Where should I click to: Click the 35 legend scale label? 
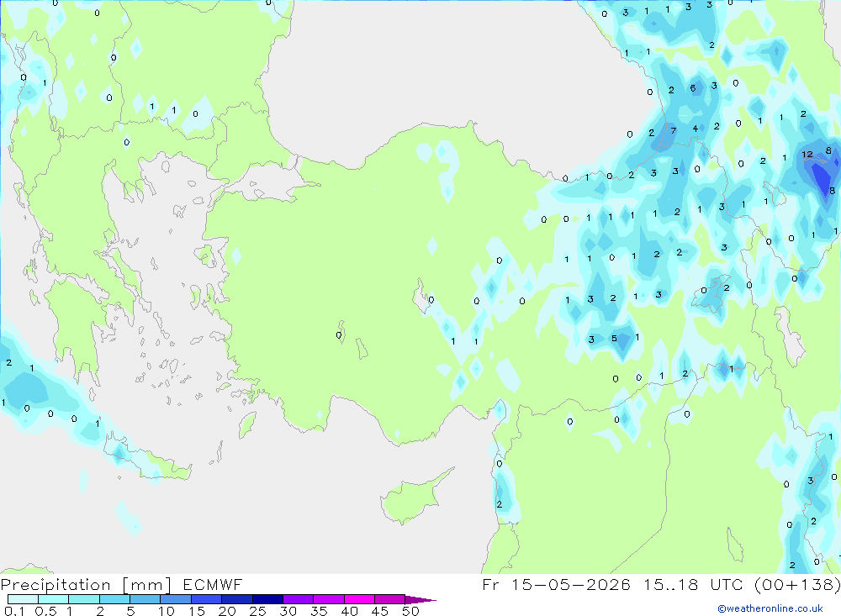tap(319, 611)
